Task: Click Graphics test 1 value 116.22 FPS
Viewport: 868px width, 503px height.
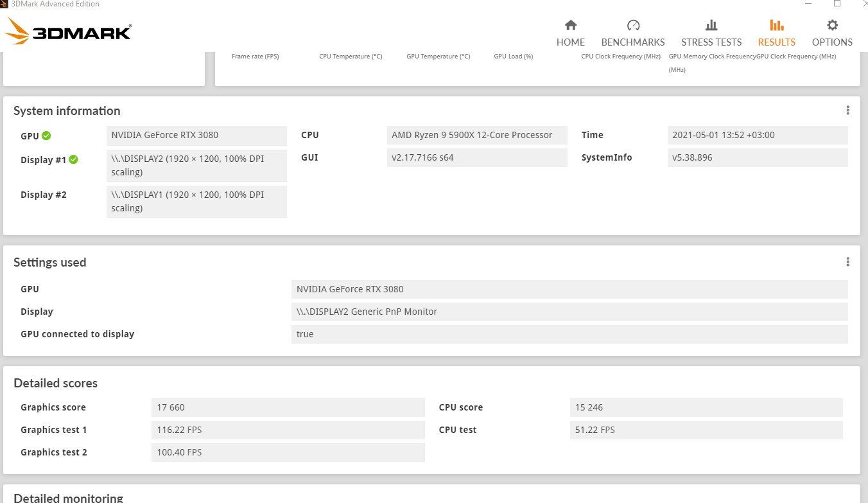Action: [288, 430]
